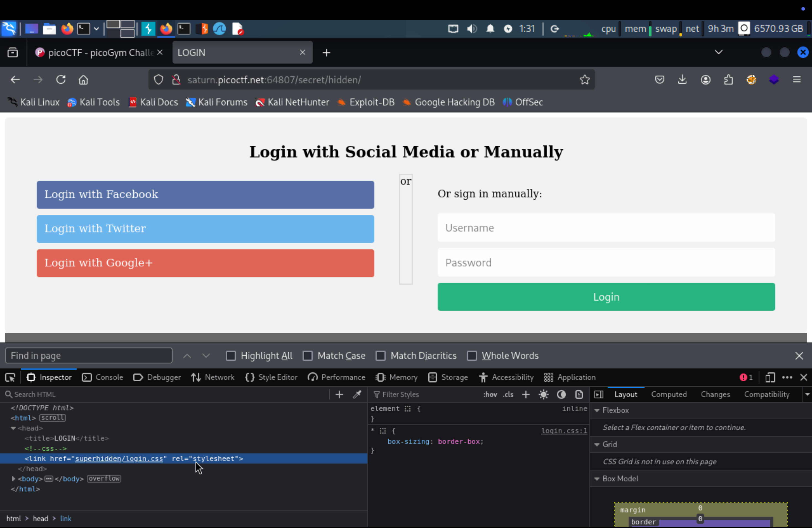Click the insecure connection lock icon
Viewport: 812px width, 528px height.
(x=176, y=80)
